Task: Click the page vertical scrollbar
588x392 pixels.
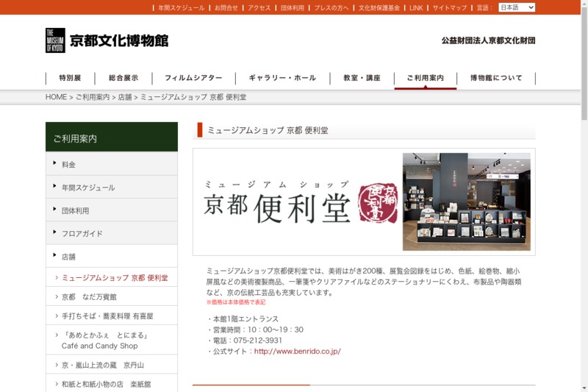Action: (584, 221)
